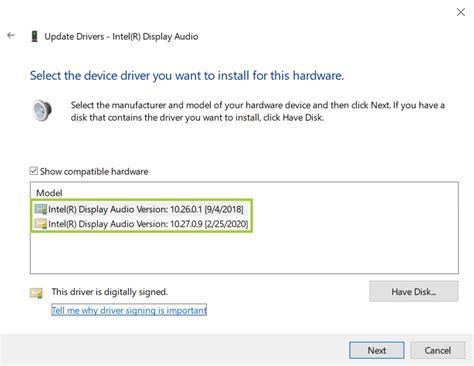Close the Update Drivers dialog

click(x=461, y=12)
